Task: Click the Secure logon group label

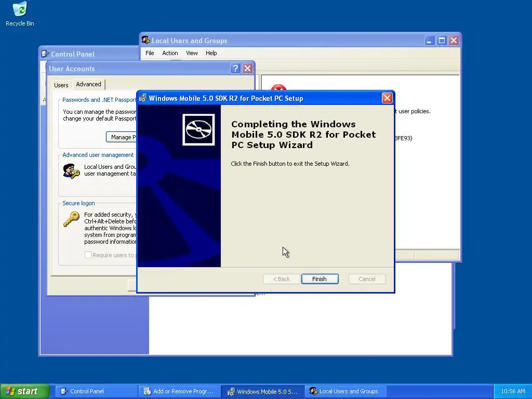Action: pos(78,203)
